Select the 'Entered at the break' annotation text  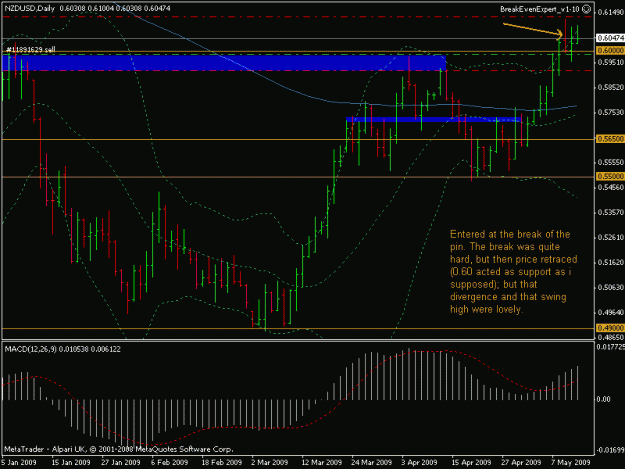coord(513,272)
